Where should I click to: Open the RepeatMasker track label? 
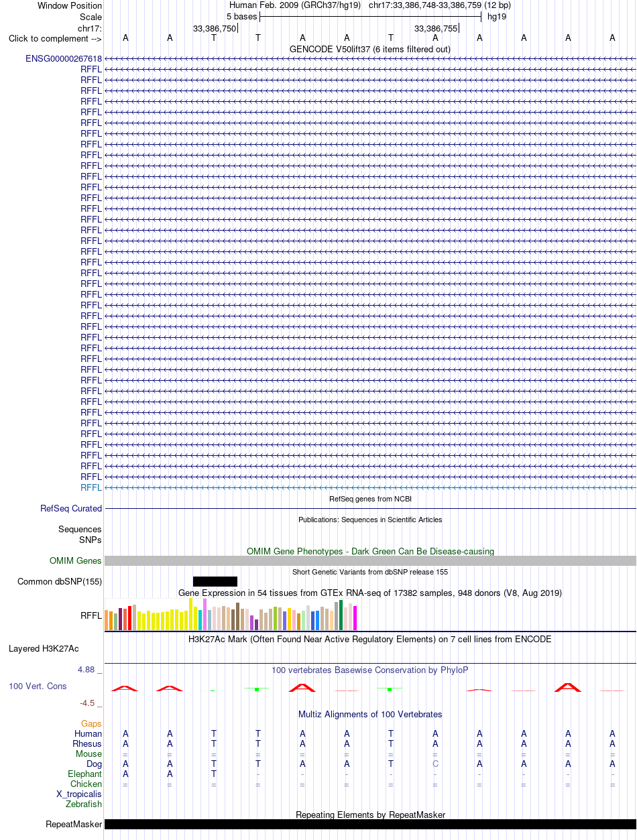(74, 824)
